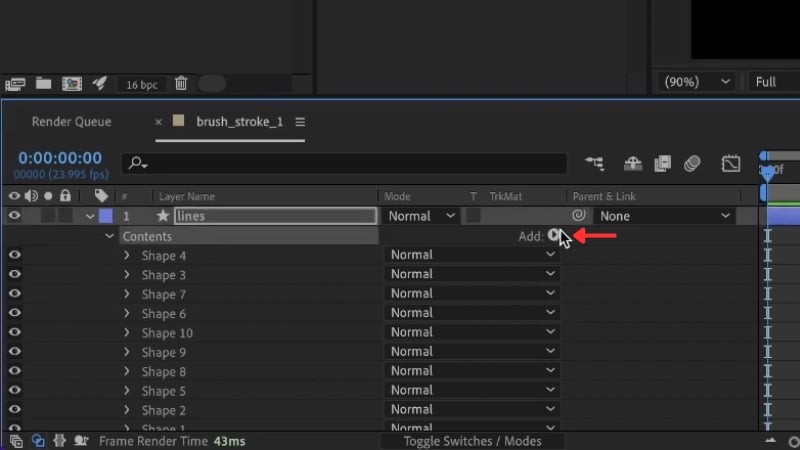Hide Shape 10 visibility eye
This screenshot has width=800, height=450.
tap(14, 332)
